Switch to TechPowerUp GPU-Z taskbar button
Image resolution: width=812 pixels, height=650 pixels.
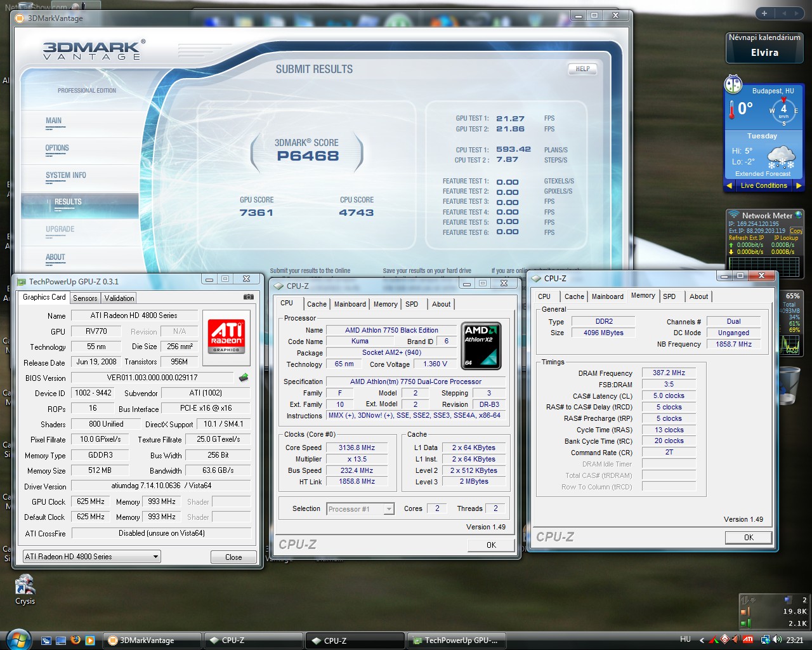click(x=458, y=640)
